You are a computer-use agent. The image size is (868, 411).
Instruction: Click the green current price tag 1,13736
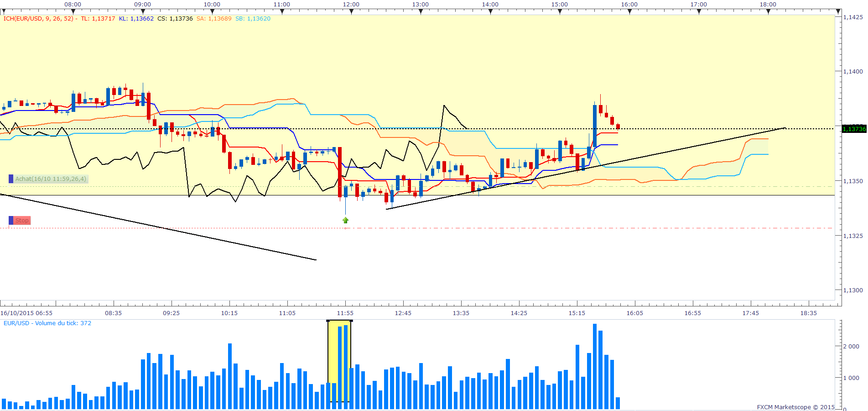(854, 129)
